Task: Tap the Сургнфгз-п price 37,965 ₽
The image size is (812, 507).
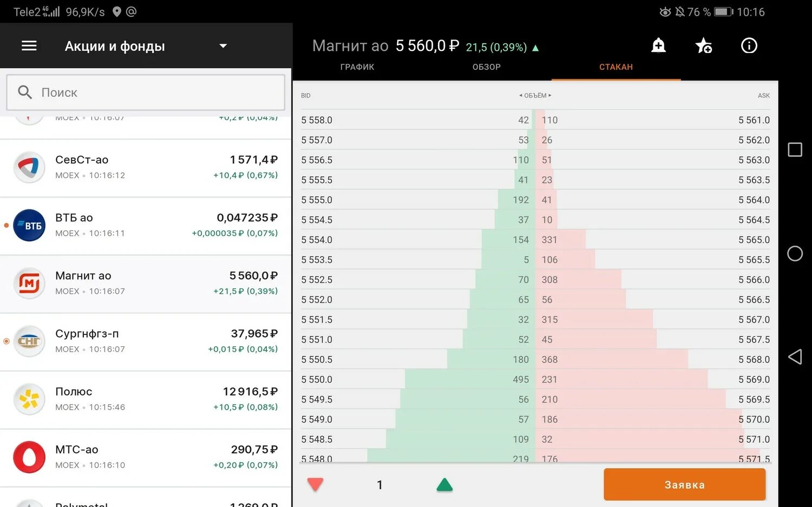Action: click(254, 333)
